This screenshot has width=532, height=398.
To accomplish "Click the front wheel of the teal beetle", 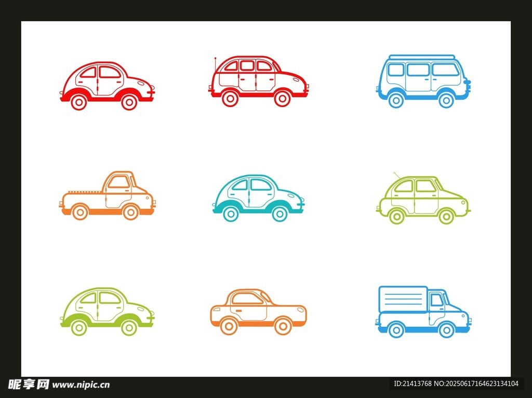I will coord(280,214).
